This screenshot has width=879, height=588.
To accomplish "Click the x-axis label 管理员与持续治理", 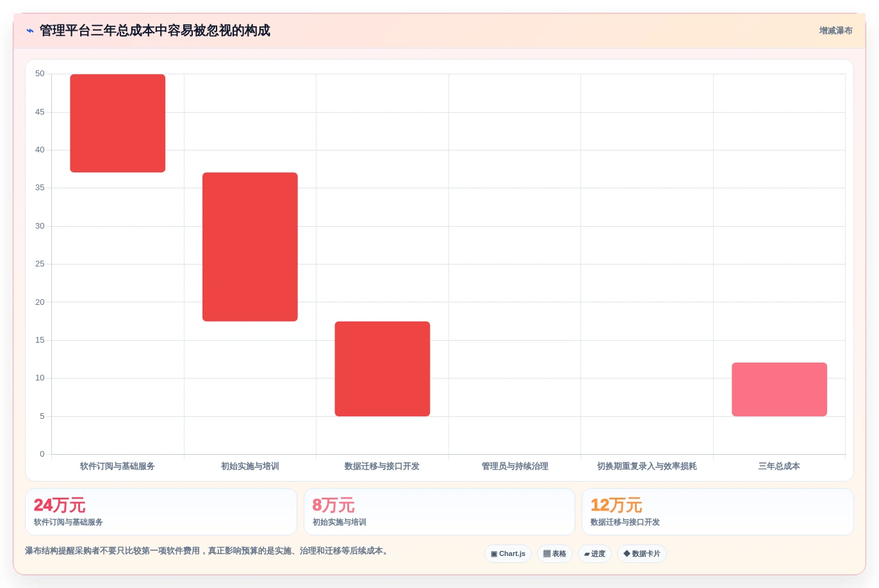I will tap(514, 466).
